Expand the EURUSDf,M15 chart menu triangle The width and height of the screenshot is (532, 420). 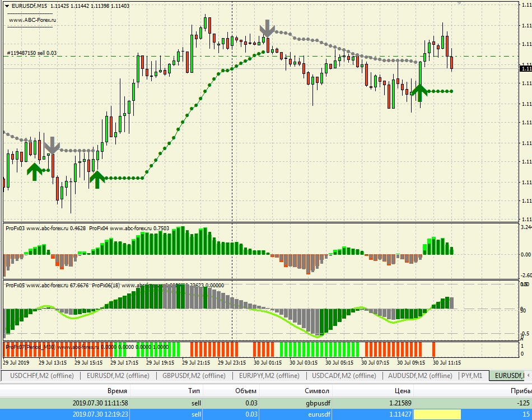point(7,6)
